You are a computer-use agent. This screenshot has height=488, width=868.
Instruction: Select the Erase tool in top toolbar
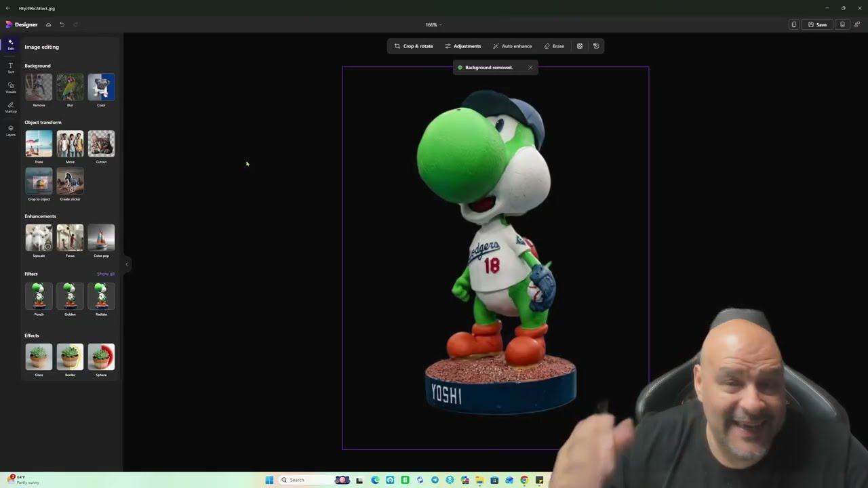554,46
